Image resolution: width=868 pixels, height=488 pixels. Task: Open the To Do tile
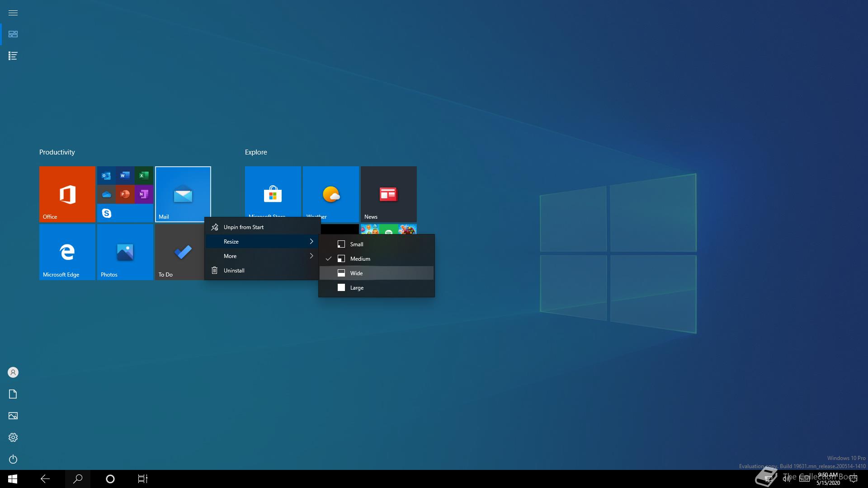click(179, 252)
